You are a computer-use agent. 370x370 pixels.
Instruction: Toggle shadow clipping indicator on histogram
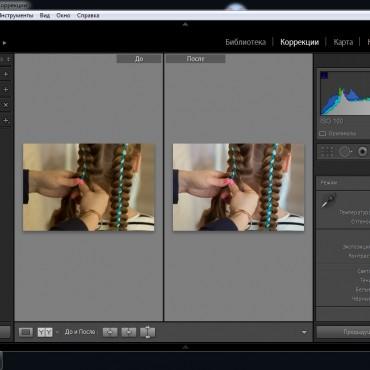coord(324,76)
